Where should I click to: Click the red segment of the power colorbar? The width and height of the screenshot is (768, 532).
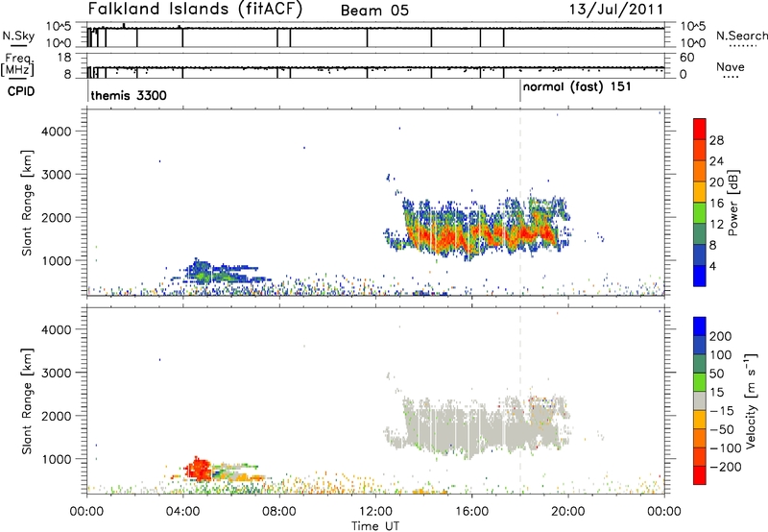click(x=700, y=129)
